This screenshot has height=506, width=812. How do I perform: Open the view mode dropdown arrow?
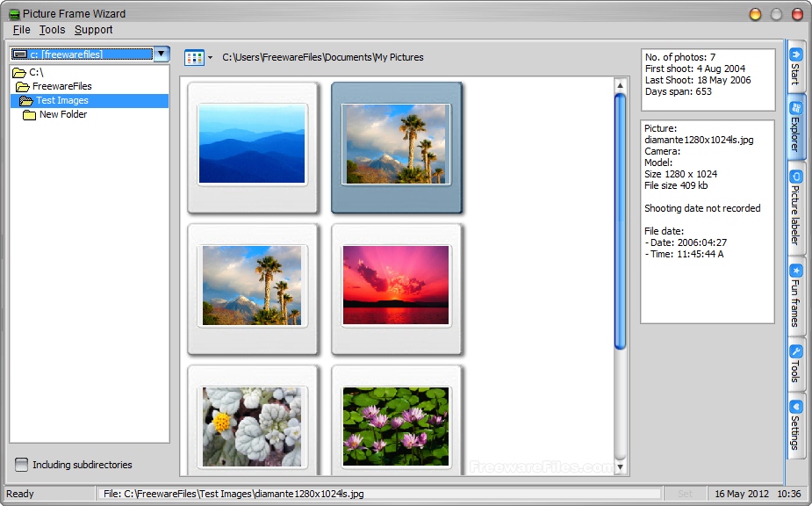point(210,58)
